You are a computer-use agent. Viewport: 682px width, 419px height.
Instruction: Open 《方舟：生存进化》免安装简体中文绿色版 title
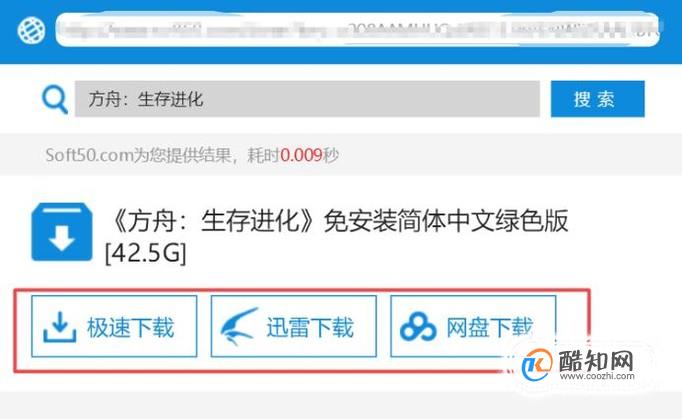337,221
